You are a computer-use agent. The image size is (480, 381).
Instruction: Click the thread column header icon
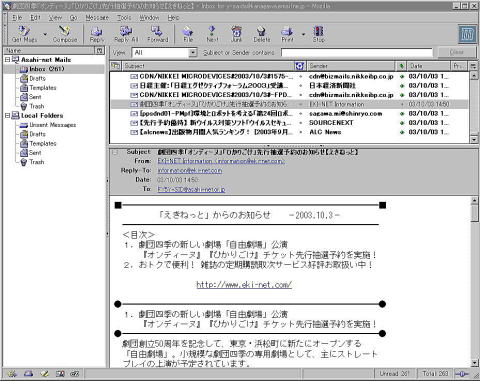(115, 66)
